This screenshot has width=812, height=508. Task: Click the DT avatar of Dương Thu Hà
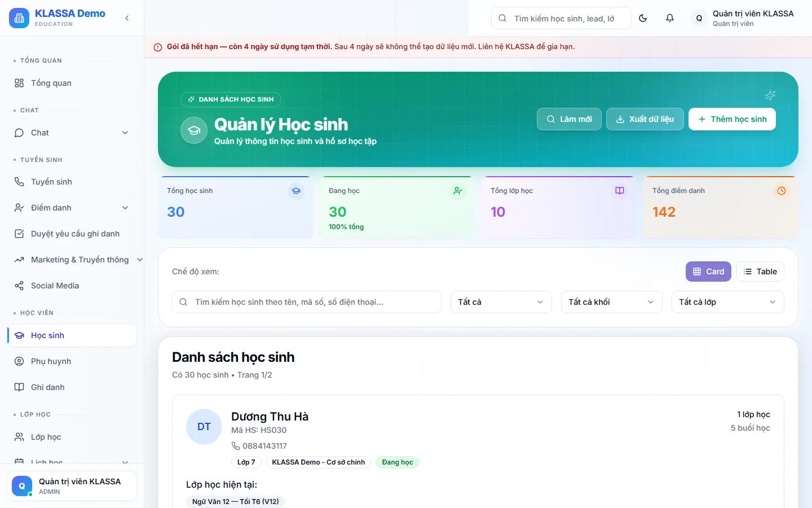pyautogui.click(x=204, y=427)
